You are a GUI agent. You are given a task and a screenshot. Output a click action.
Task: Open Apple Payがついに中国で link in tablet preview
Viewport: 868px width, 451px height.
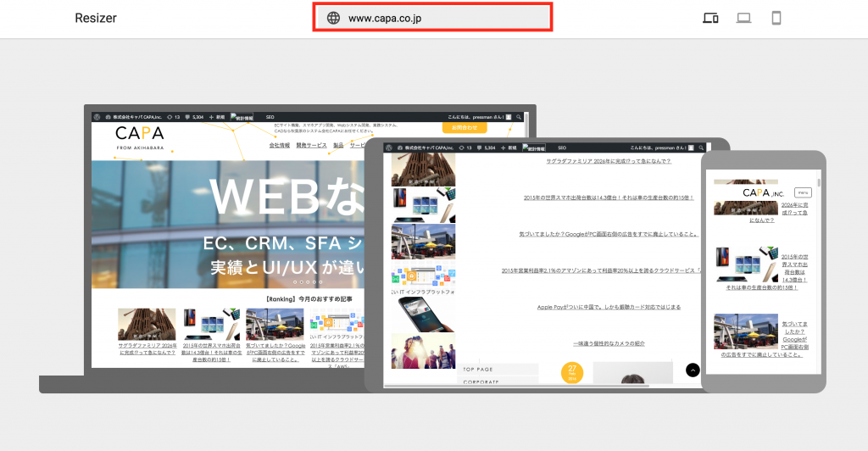point(609,307)
